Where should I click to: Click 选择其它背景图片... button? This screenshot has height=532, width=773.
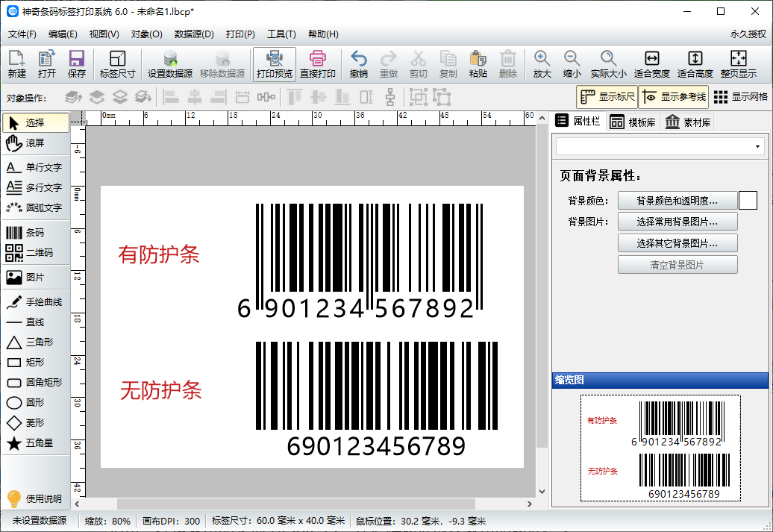677,243
